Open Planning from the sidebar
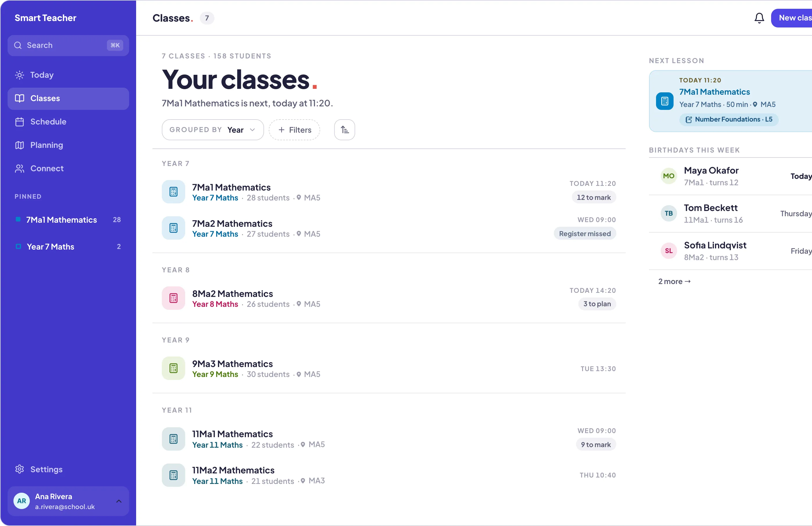 (68, 145)
